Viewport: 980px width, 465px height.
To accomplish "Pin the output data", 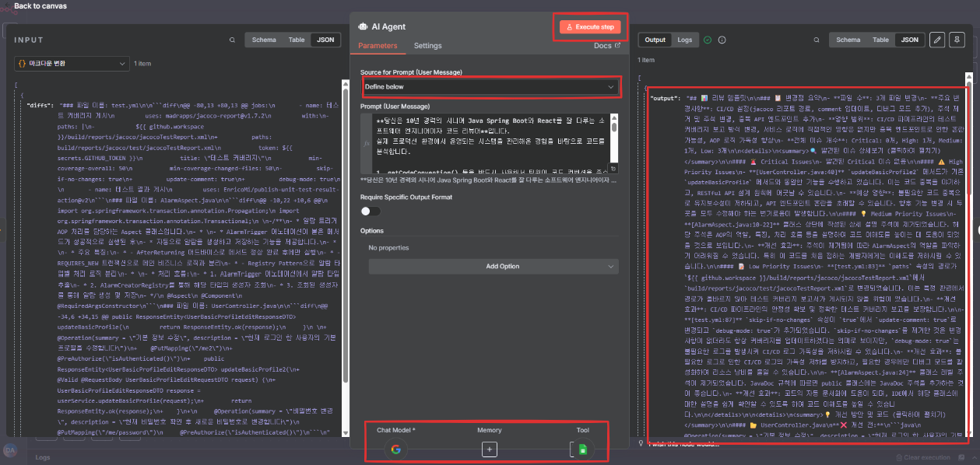I will [x=957, y=39].
